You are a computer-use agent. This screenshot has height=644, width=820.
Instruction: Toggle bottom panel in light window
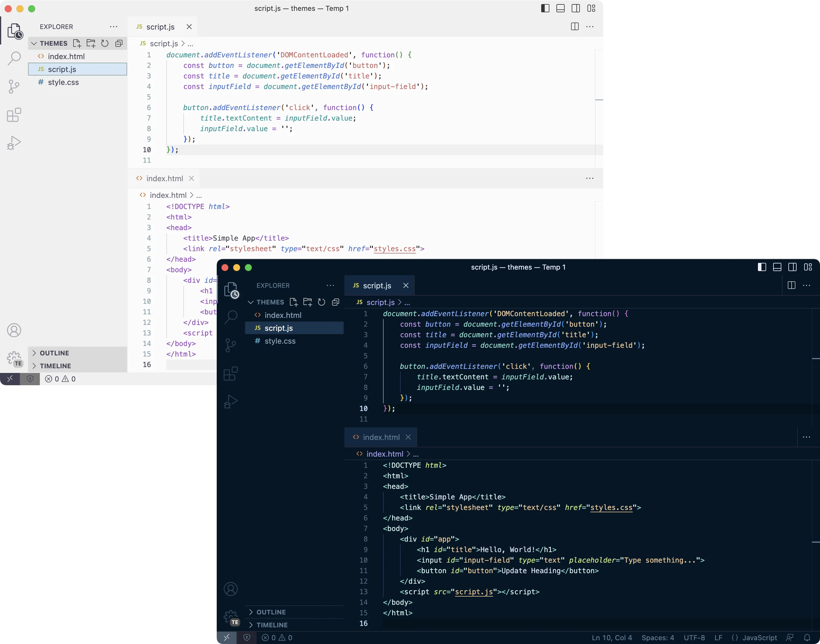(x=561, y=8)
